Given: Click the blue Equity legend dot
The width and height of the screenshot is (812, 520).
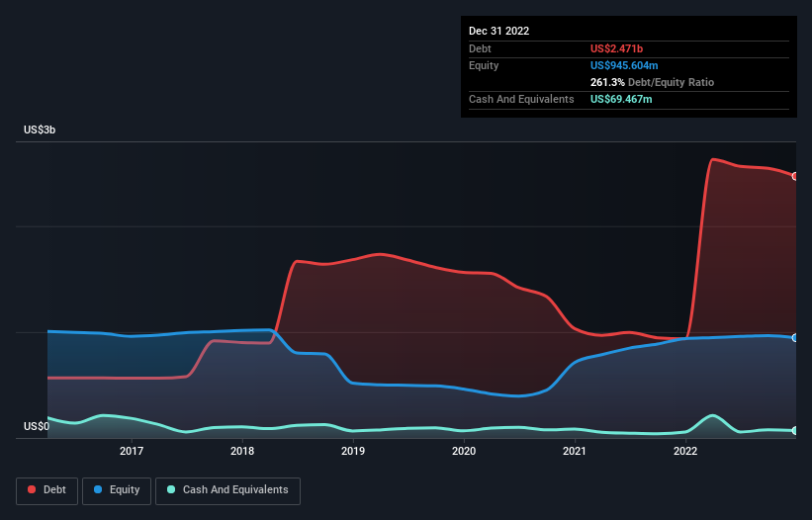Looking at the screenshot, I should coord(98,489).
